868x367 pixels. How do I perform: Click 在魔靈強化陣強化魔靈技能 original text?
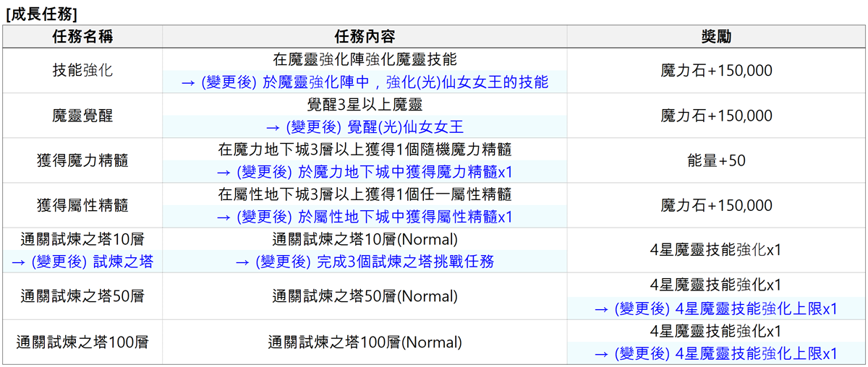pos(365,59)
